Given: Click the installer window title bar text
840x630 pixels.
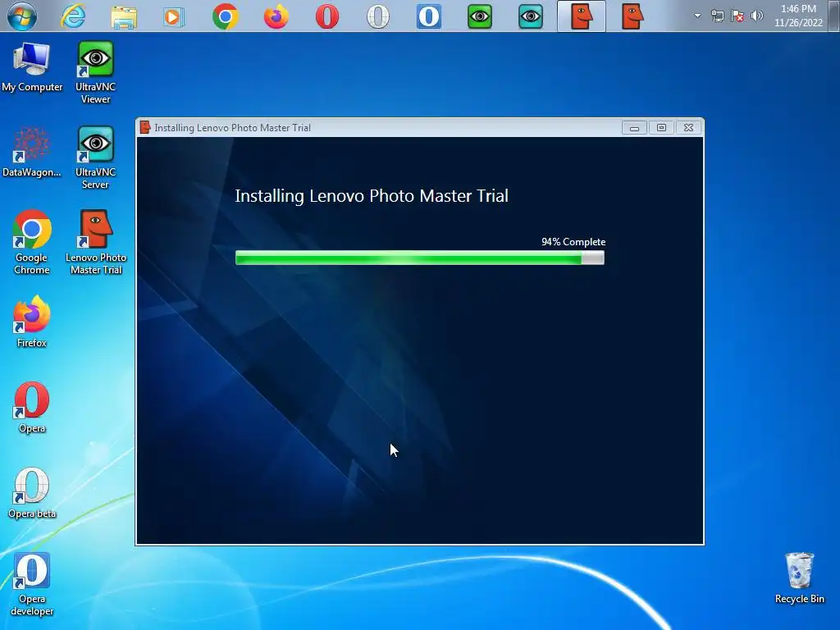Looking at the screenshot, I should click(x=232, y=127).
